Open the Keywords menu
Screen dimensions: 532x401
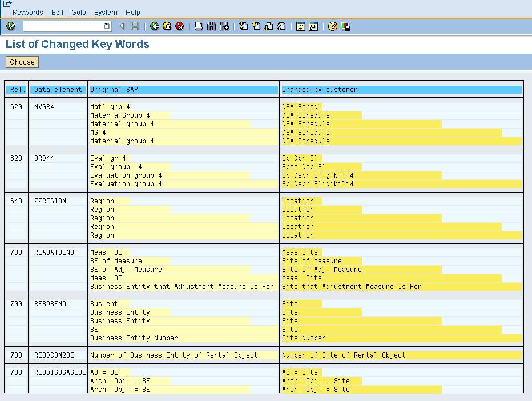[x=27, y=12]
